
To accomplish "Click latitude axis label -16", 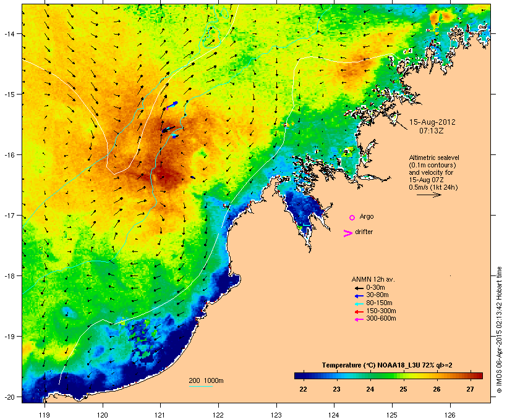I will pos(9,154).
